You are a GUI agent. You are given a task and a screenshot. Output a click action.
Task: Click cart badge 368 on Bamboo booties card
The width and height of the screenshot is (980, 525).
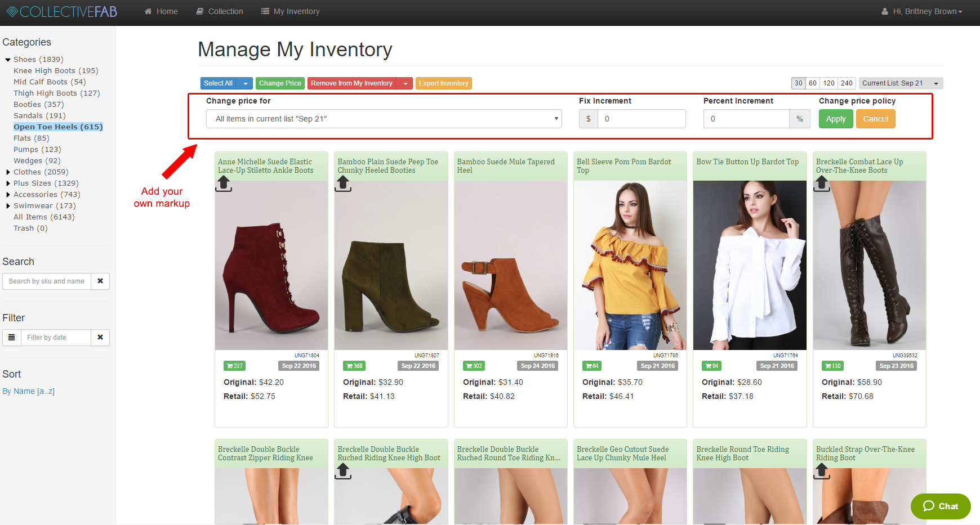click(354, 366)
